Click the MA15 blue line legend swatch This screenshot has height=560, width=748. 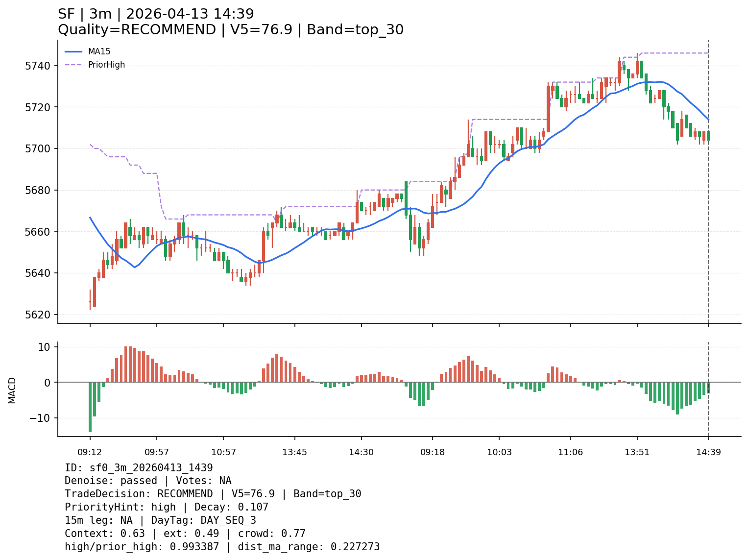pyautogui.click(x=73, y=51)
